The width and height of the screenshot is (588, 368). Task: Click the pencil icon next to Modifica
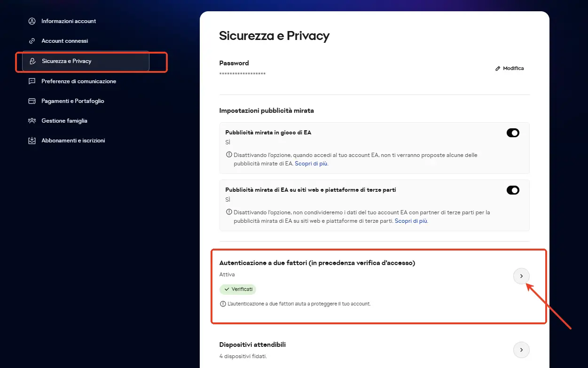[498, 69]
